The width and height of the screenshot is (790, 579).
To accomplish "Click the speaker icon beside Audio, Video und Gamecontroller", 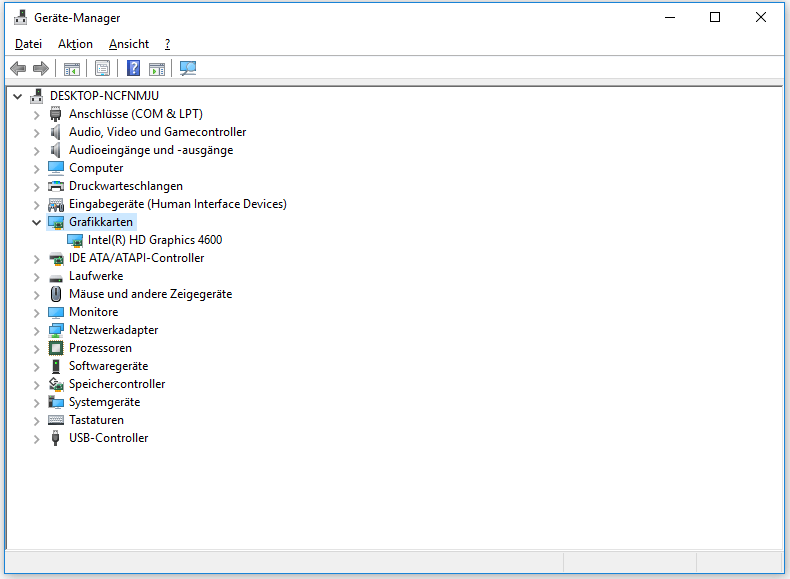I will click(x=55, y=132).
